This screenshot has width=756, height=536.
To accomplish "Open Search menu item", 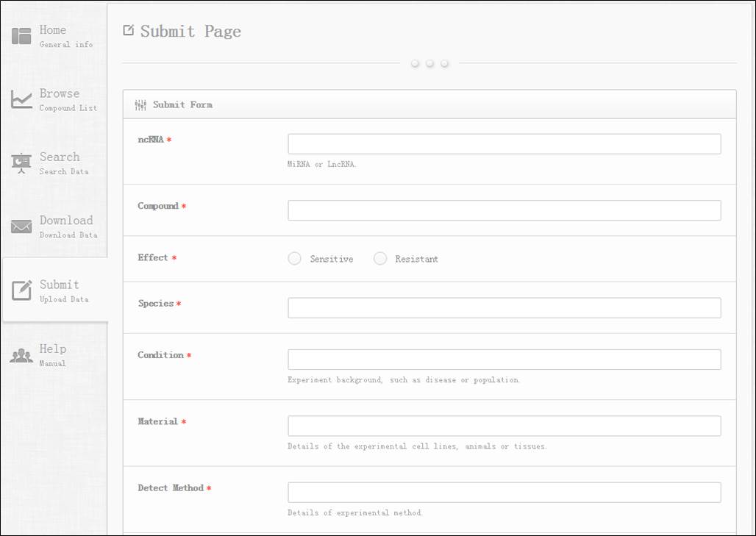I will point(54,163).
